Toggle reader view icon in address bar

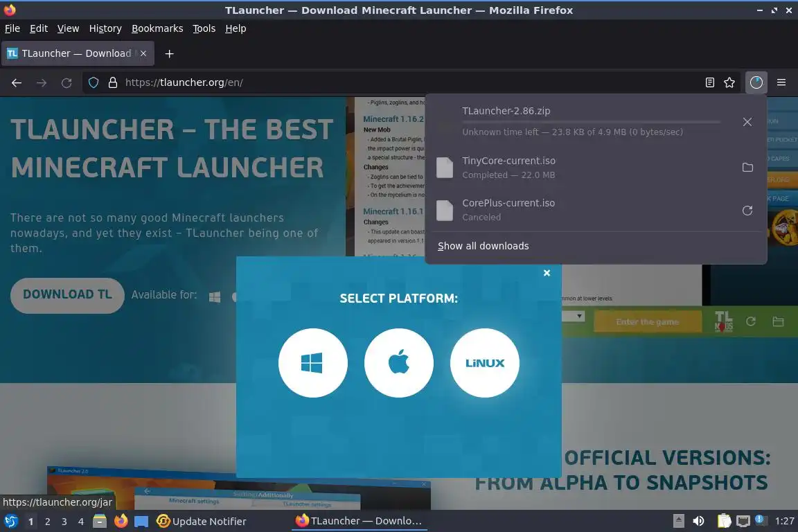[709, 82]
